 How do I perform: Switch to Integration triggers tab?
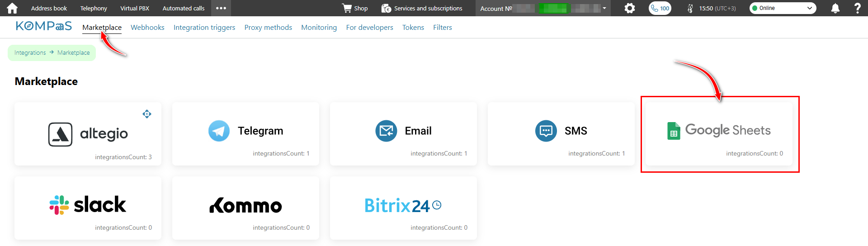[204, 28]
